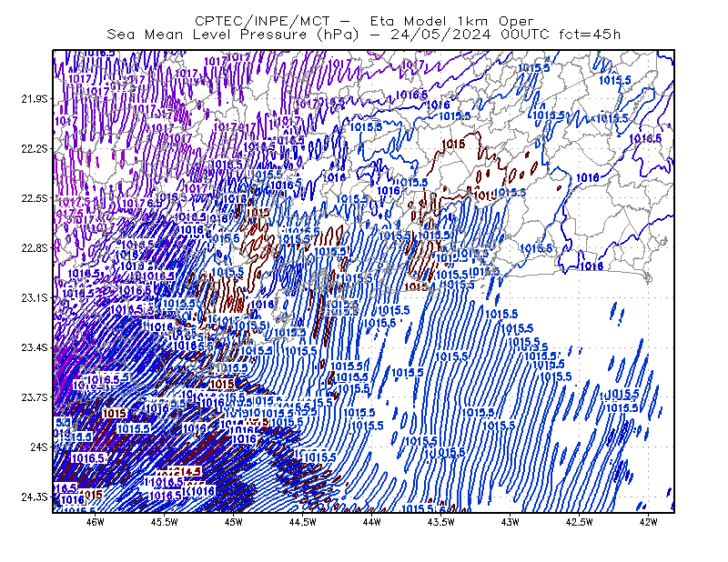The width and height of the screenshot is (728, 562).
Task: Click the 22.5S latitude axis label
Action: 34,198
